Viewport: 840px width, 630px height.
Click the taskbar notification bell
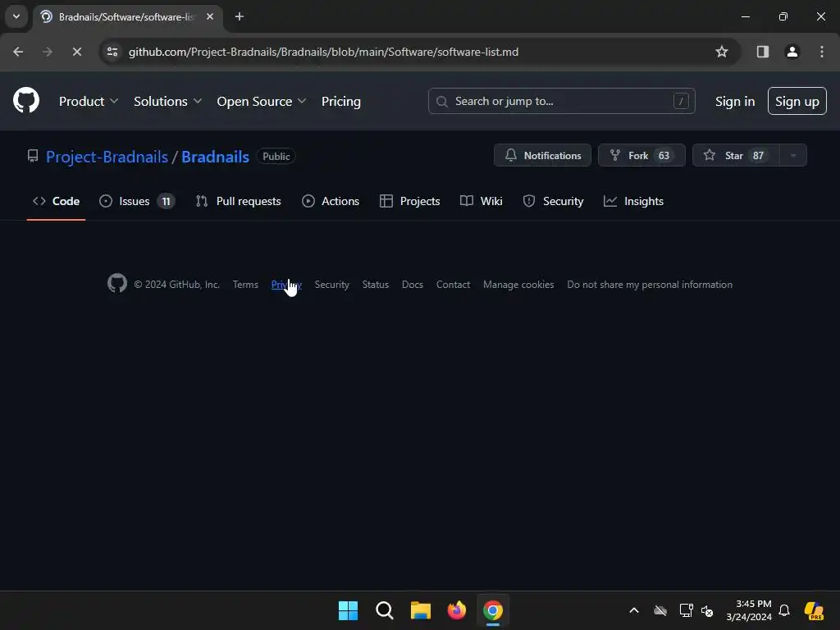pos(784,610)
